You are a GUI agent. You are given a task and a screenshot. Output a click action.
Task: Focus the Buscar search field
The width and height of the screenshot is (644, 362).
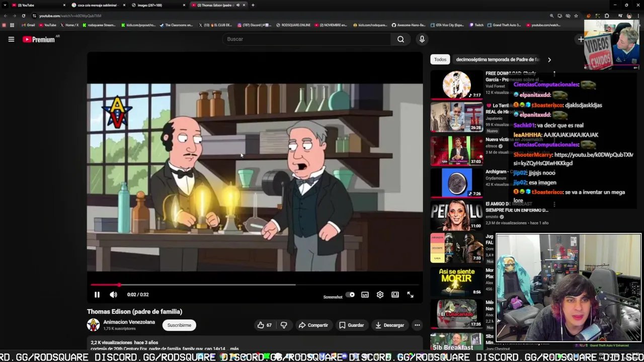click(x=306, y=39)
